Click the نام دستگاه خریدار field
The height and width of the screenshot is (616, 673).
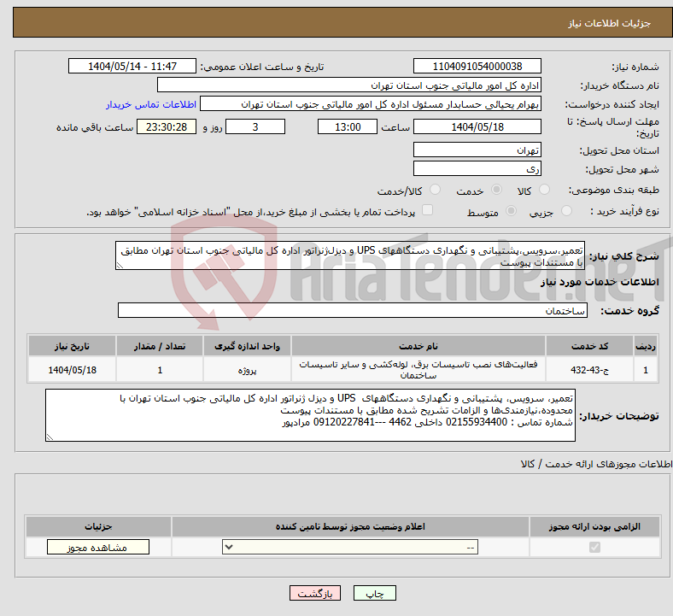(x=349, y=85)
